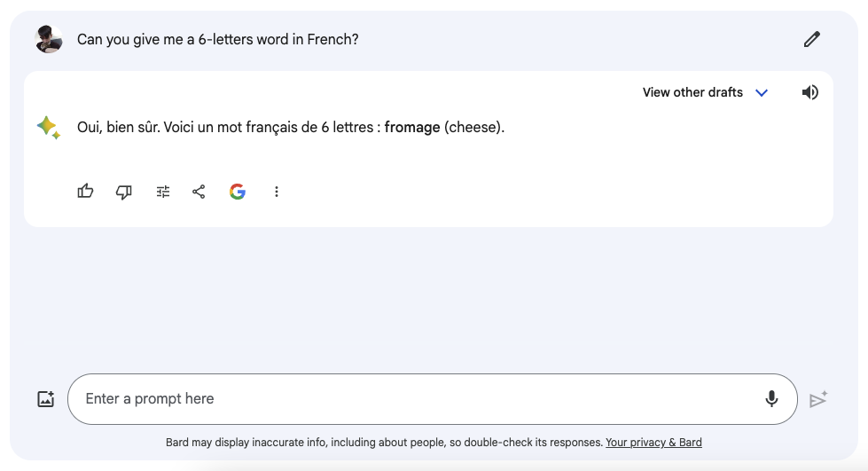Activate the microphone voice input
This screenshot has height=471, width=868.
[x=771, y=399]
